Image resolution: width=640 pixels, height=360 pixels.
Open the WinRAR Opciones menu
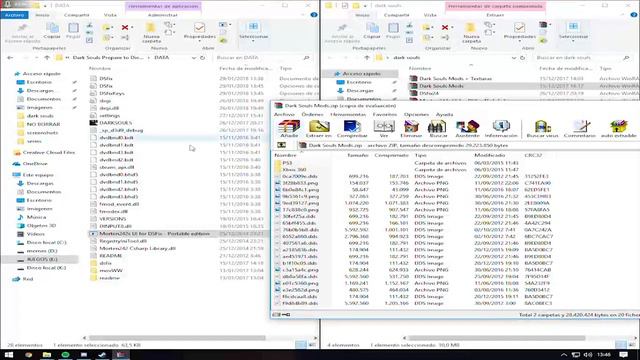pos(416,114)
